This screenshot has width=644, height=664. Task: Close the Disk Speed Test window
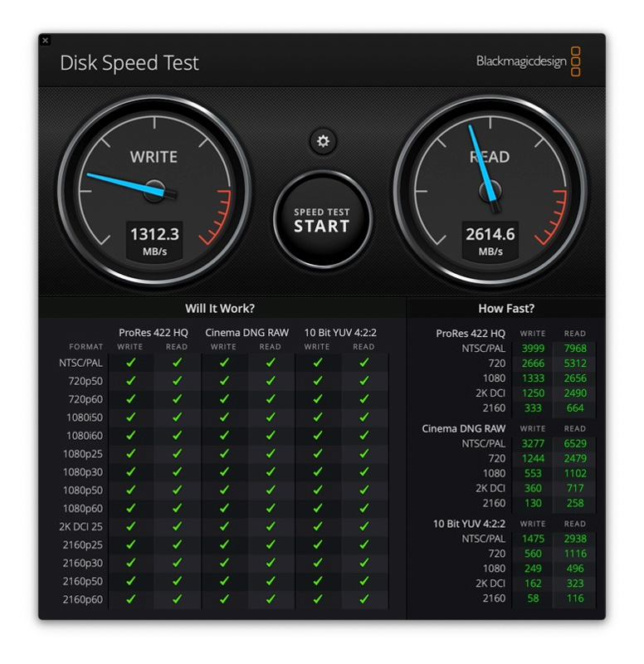[45, 40]
